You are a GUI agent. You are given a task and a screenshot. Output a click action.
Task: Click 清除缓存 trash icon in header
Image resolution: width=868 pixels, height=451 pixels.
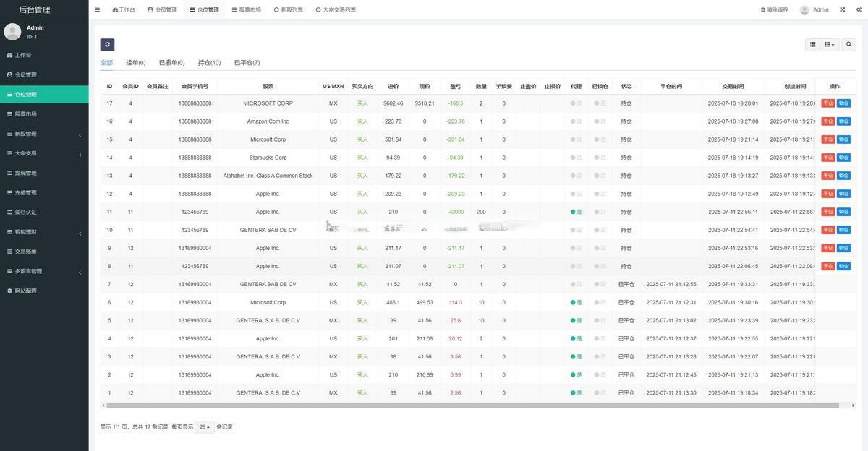(763, 10)
